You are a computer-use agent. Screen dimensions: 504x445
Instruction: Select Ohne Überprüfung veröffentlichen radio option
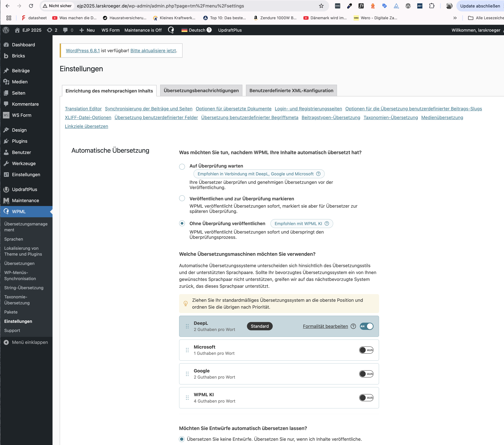(x=182, y=223)
